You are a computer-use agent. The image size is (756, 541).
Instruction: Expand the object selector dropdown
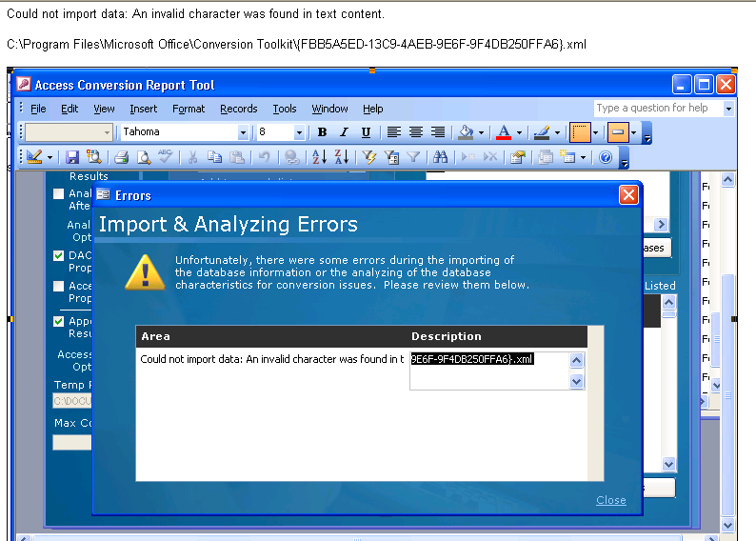[x=107, y=132]
